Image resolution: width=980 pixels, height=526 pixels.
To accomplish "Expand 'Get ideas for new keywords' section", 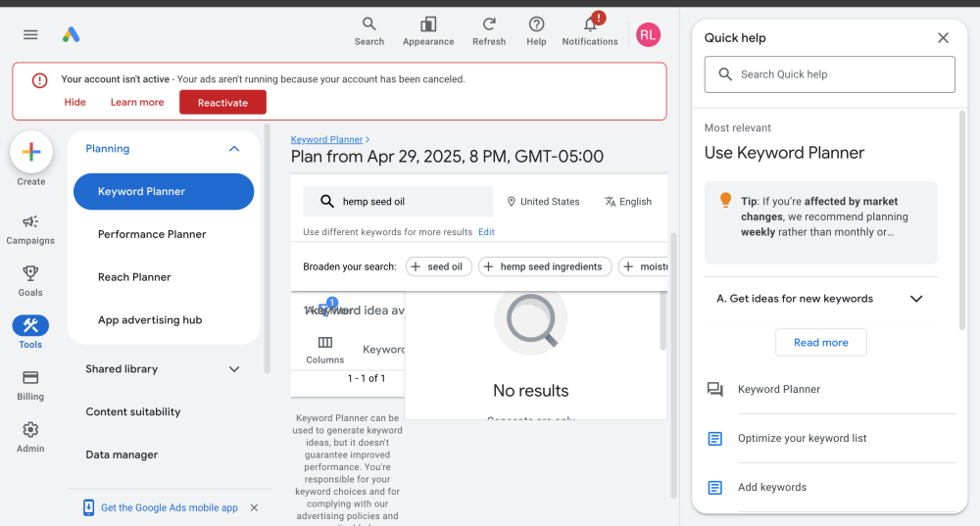I will [916, 299].
